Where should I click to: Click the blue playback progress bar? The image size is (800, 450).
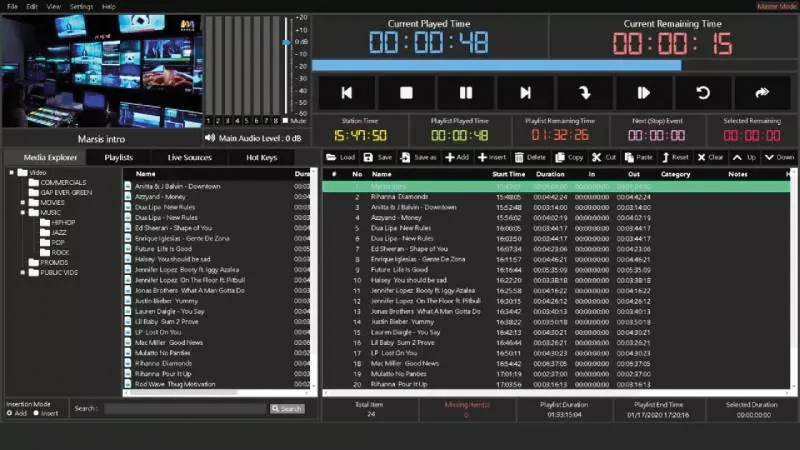(496, 65)
